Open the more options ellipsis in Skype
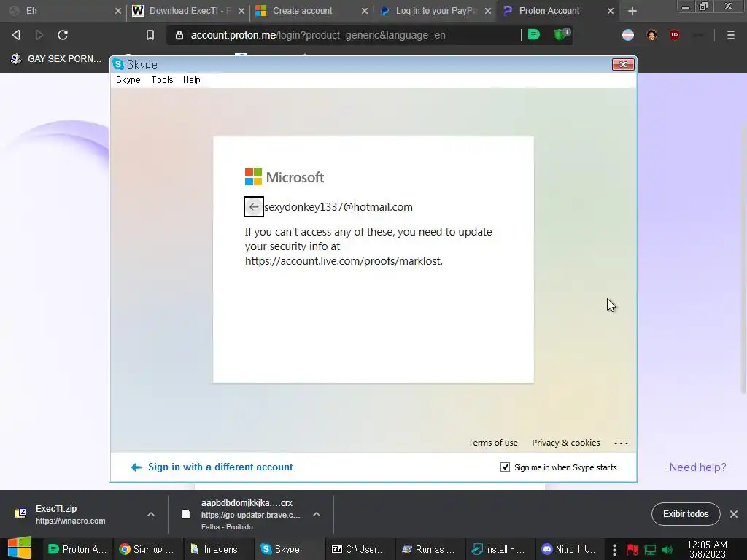Viewport: 747px width, 560px height. coord(622,443)
